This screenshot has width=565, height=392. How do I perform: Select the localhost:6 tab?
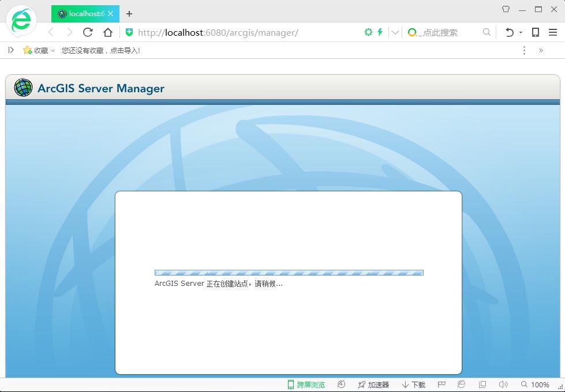coord(85,14)
